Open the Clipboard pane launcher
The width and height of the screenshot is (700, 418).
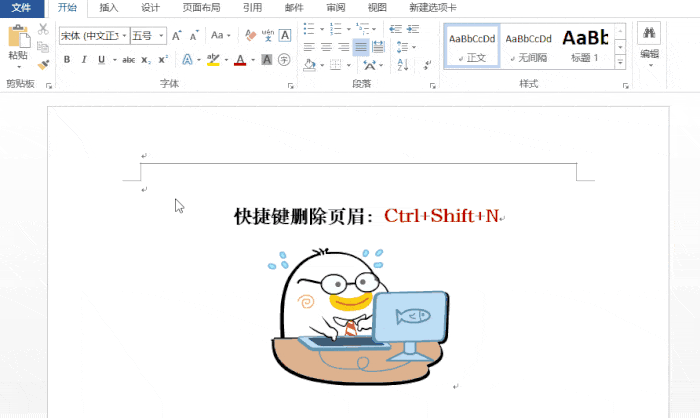tap(49, 86)
